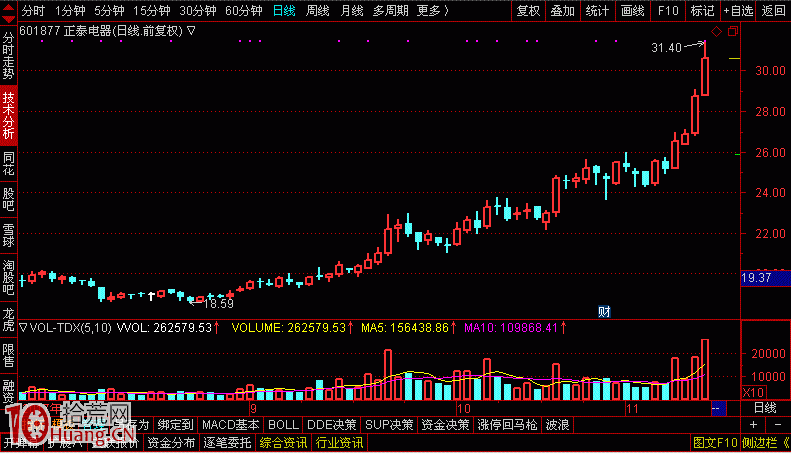Select the SUP决策 indicator tab
The height and width of the screenshot is (454, 791).
click(389, 425)
